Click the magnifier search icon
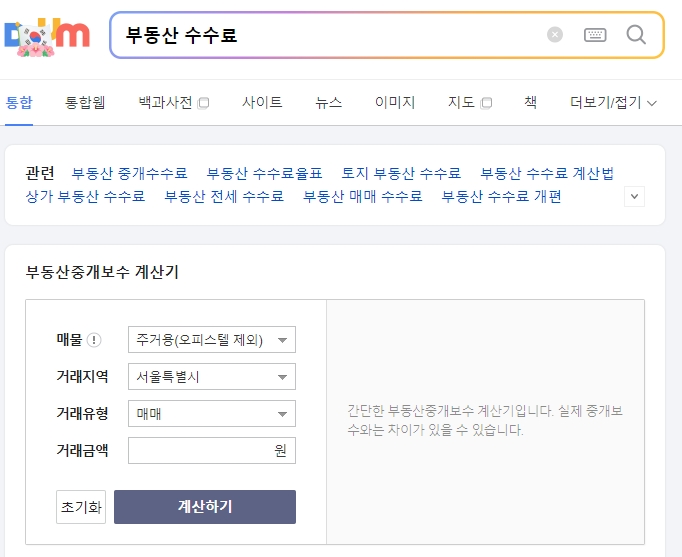The image size is (682, 557). pos(636,34)
